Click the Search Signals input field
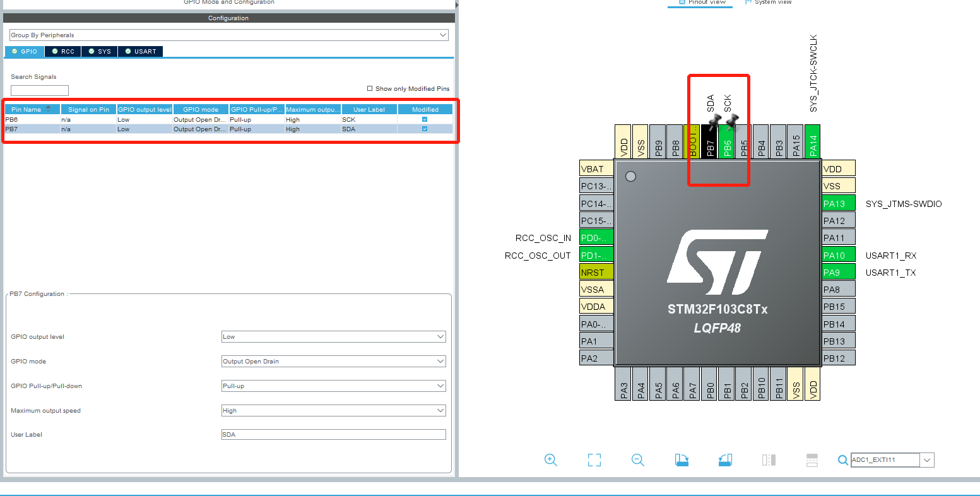Screen dimensions: 980x496 [x=39, y=90]
